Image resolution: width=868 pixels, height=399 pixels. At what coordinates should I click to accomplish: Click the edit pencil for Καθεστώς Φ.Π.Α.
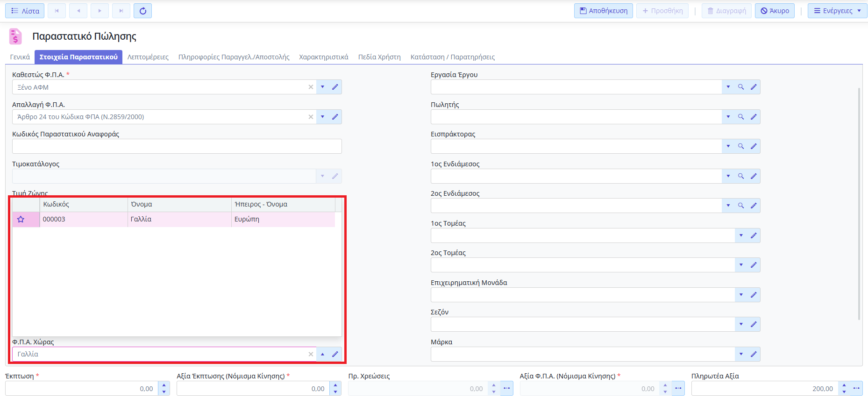pyautogui.click(x=335, y=87)
